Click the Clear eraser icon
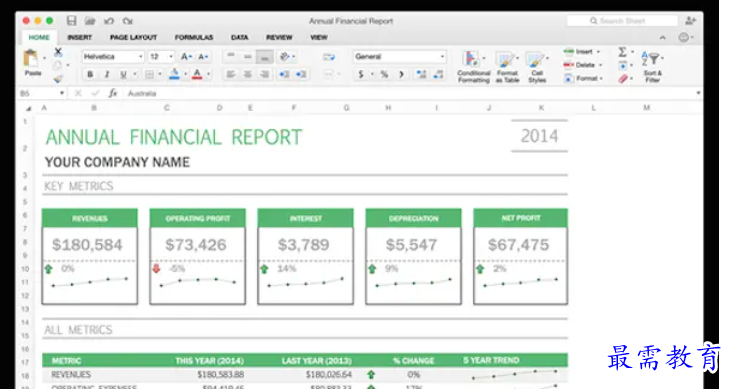 (623, 79)
